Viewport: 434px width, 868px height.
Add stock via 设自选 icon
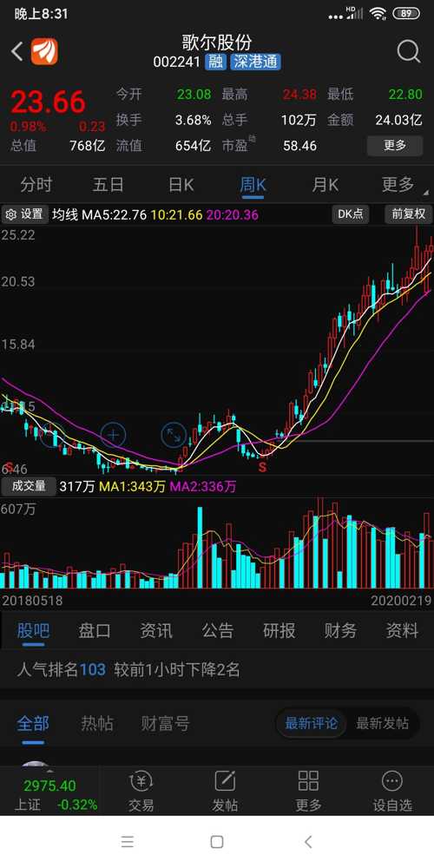tap(392, 792)
